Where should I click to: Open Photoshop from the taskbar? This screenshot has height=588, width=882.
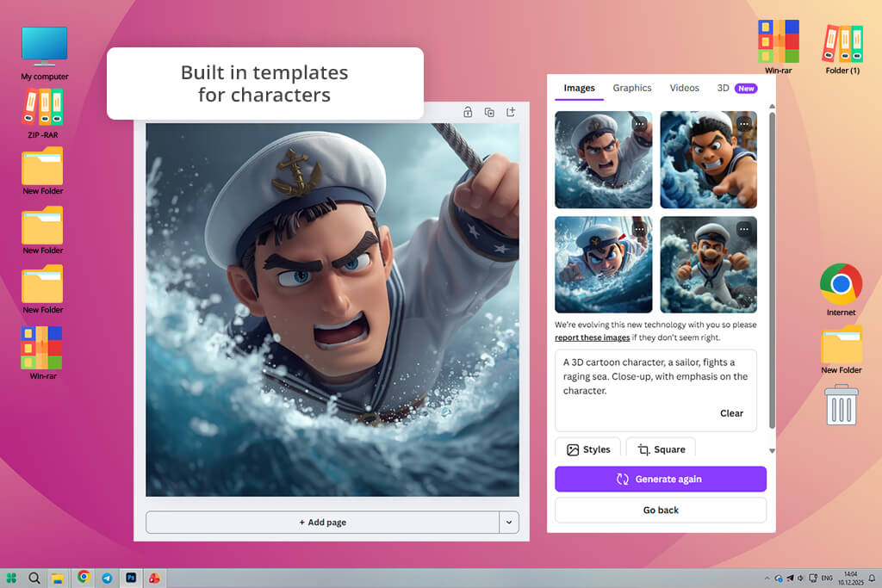point(131,578)
